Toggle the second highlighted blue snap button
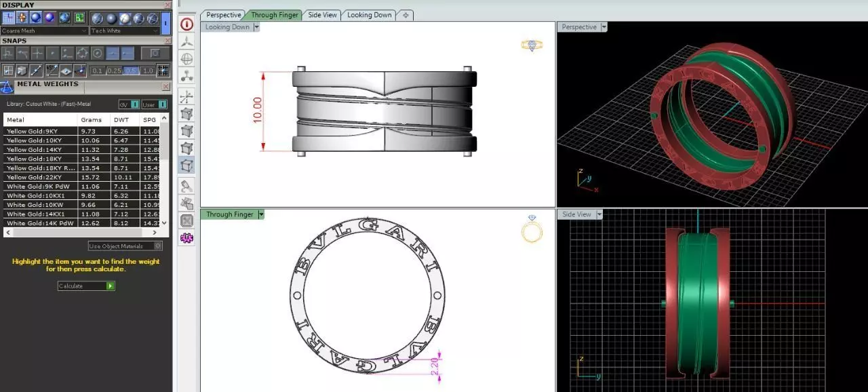868x392 pixels. [x=127, y=53]
